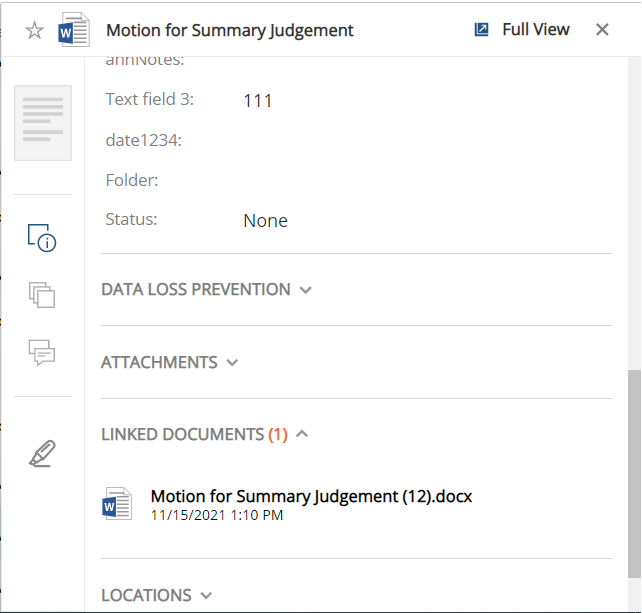Click the linked document's Word file icon

coord(118,505)
